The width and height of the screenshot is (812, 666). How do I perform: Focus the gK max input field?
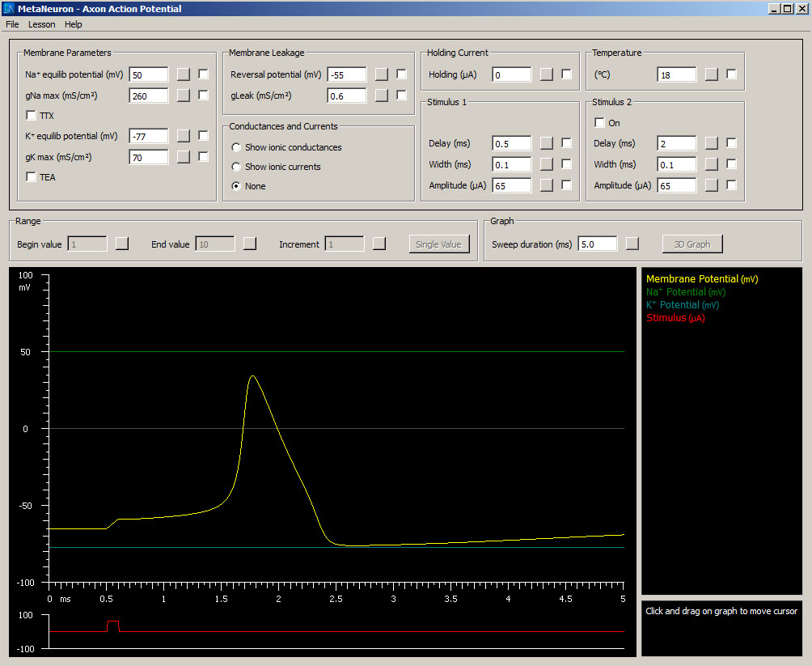click(x=149, y=157)
